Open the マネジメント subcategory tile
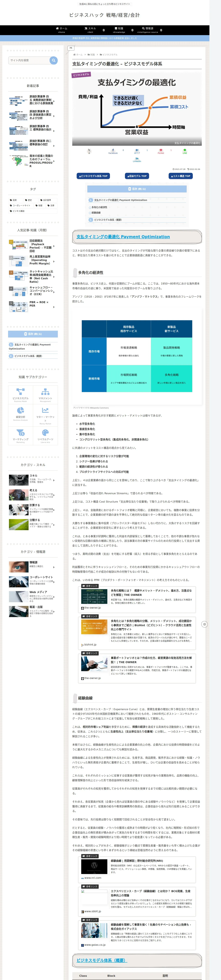The width and height of the screenshot is (221, 980). pos(45,395)
